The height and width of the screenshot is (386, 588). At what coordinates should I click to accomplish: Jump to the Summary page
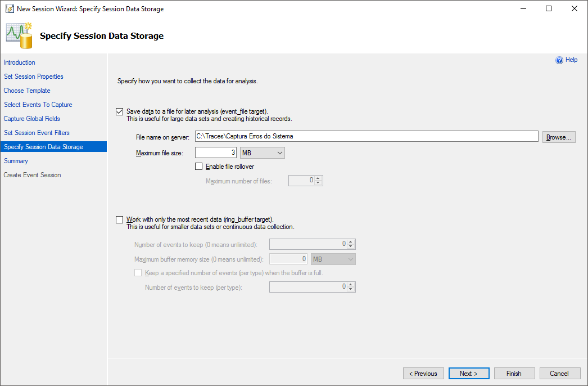[x=16, y=161]
